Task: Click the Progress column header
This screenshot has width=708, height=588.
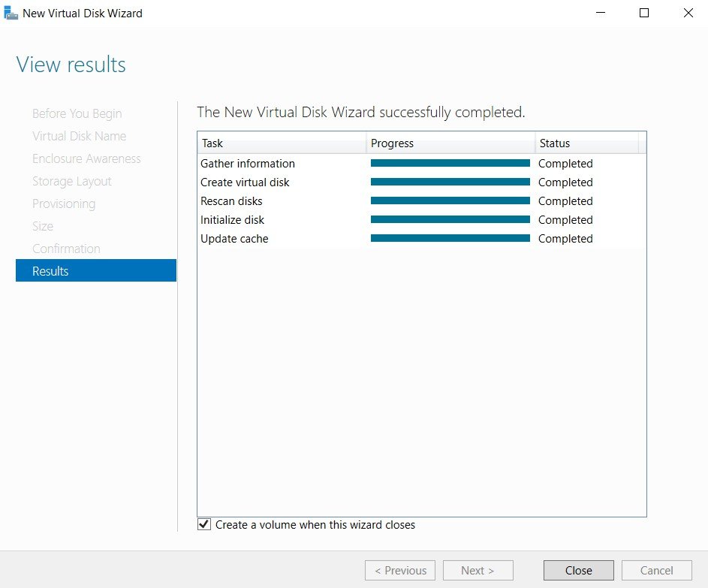Action: pyautogui.click(x=450, y=143)
